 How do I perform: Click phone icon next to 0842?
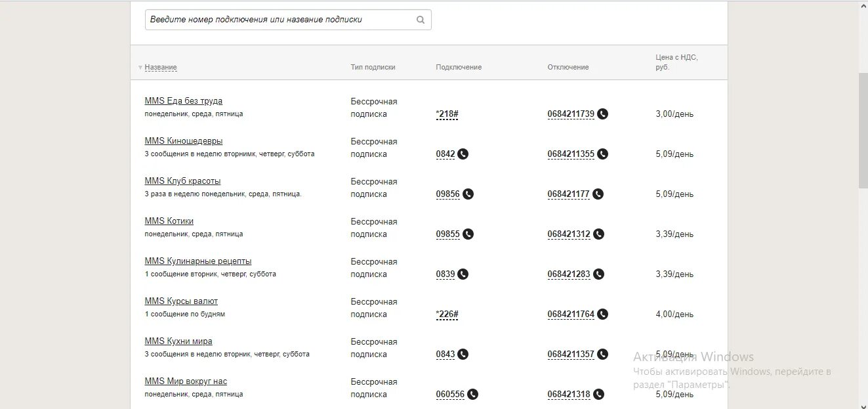[463, 154]
